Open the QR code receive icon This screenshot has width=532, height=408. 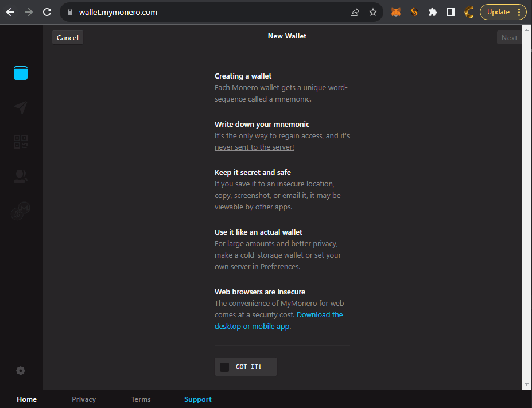21,142
